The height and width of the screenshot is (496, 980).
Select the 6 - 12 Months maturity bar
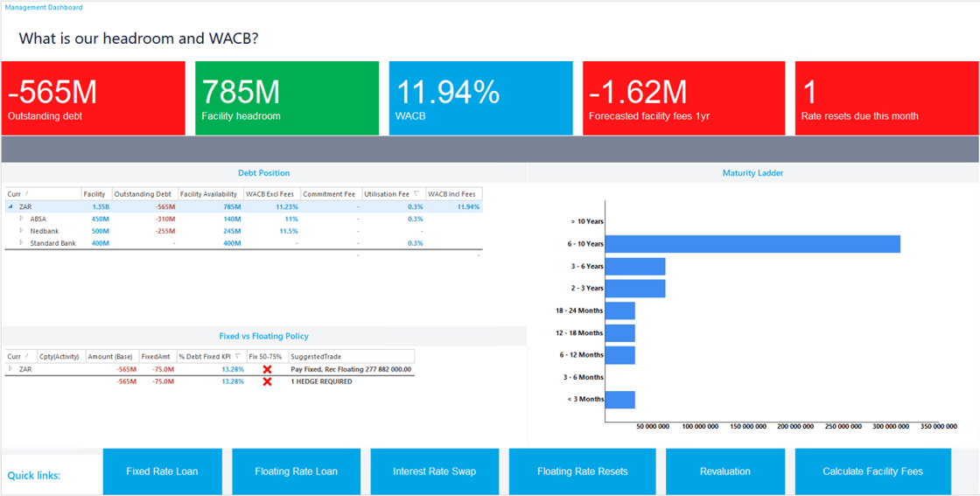tap(620, 355)
